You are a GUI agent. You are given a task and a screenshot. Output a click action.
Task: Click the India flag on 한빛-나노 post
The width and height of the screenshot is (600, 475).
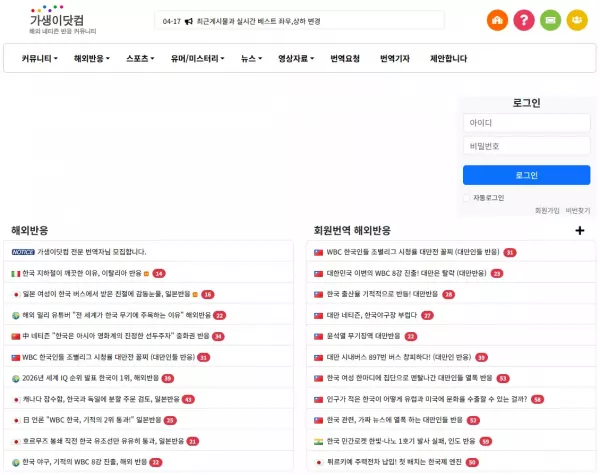[318, 441]
